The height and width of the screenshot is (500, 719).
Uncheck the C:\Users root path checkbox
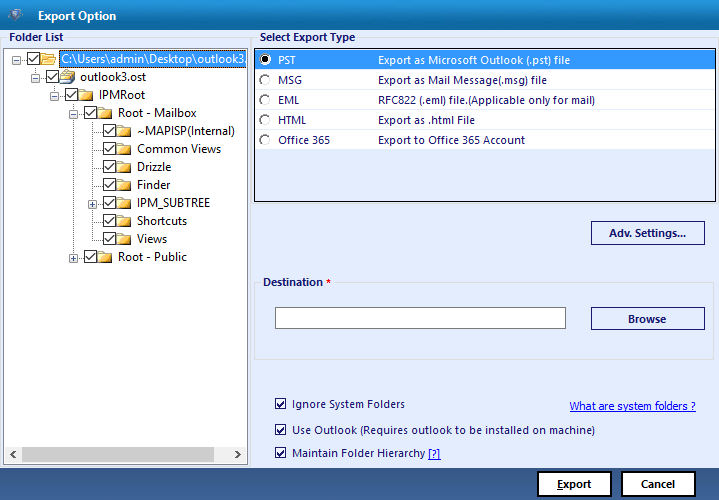[x=33, y=59]
